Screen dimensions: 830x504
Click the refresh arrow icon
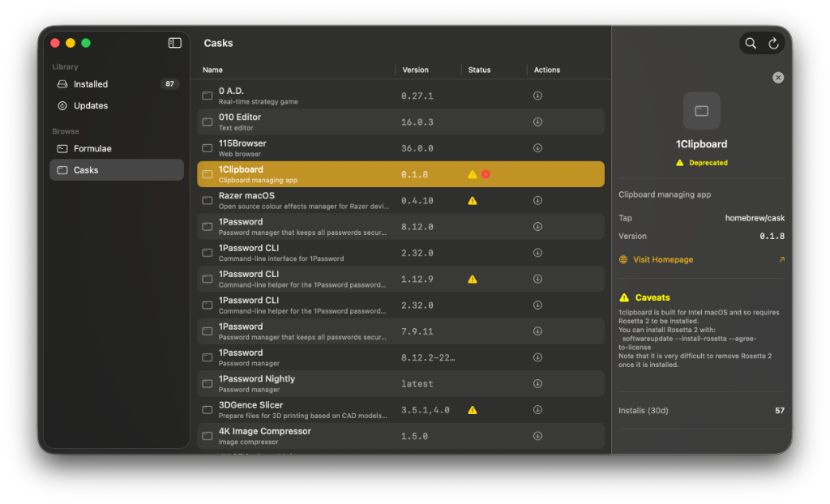[773, 44]
